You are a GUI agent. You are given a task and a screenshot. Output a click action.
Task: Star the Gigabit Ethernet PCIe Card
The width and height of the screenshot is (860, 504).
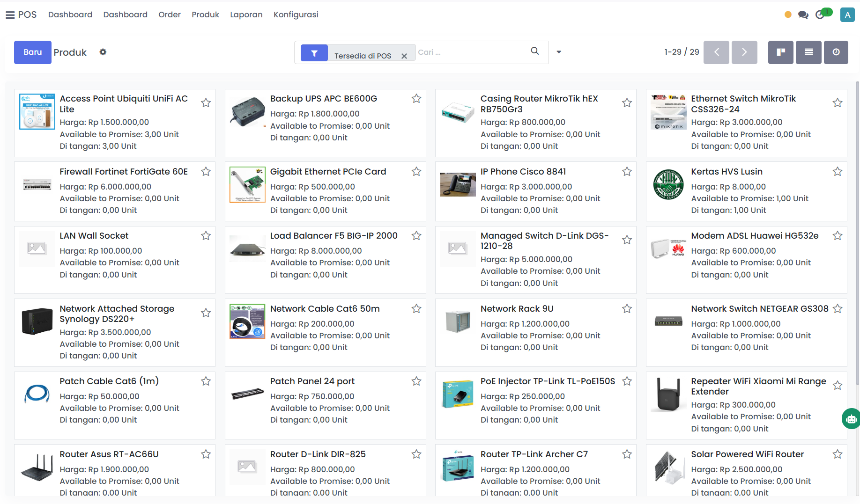(x=416, y=172)
